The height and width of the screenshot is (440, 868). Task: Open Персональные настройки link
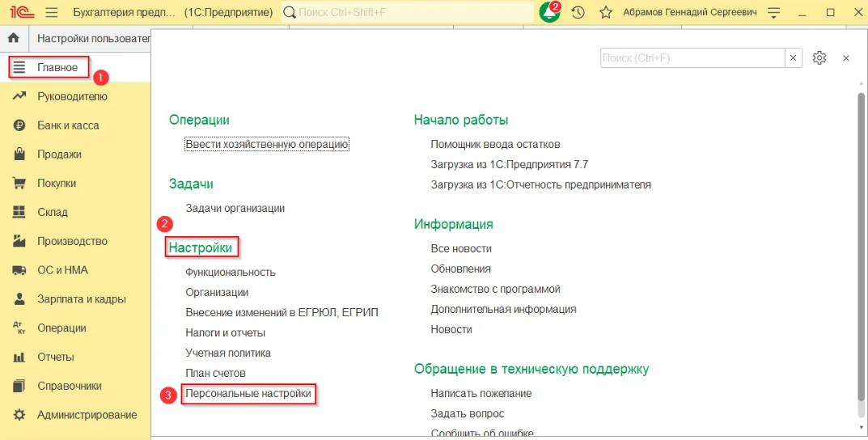(248, 394)
